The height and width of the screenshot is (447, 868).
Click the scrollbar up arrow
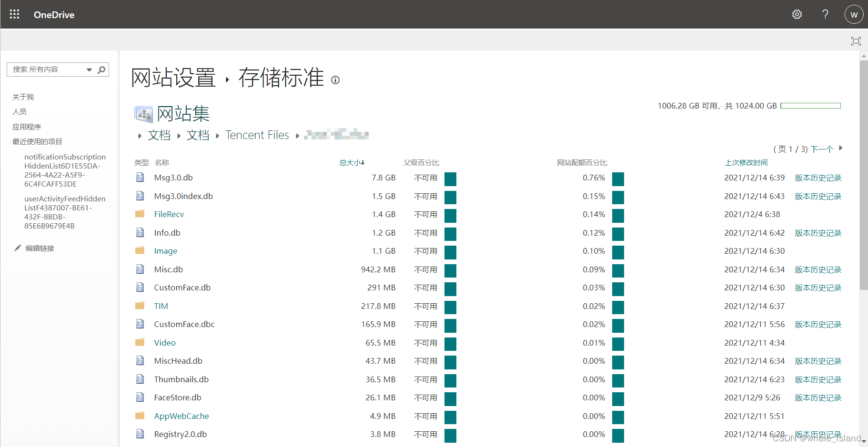[x=864, y=56]
